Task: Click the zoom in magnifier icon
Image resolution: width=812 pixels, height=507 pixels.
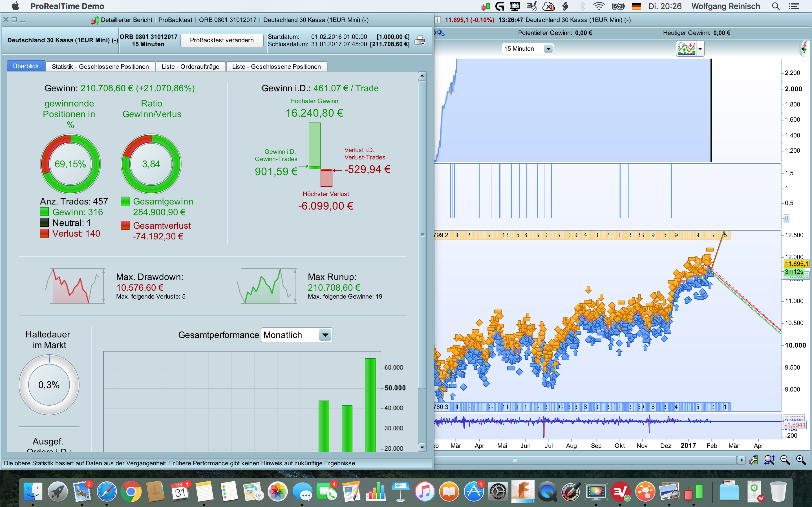Action: point(801,460)
